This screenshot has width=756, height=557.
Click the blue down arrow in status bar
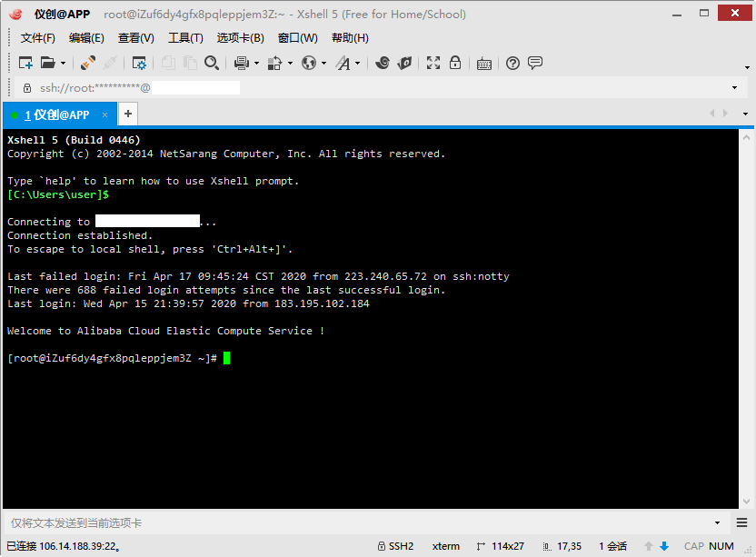[x=664, y=546]
